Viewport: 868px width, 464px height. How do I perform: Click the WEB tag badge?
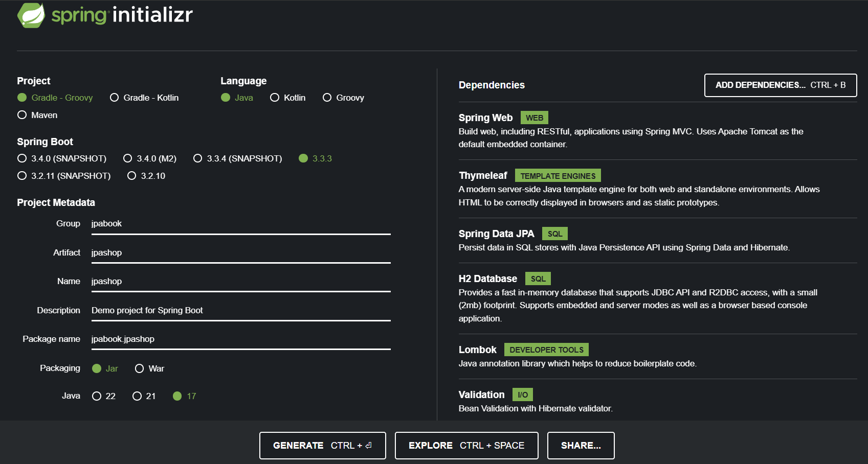[535, 118]
